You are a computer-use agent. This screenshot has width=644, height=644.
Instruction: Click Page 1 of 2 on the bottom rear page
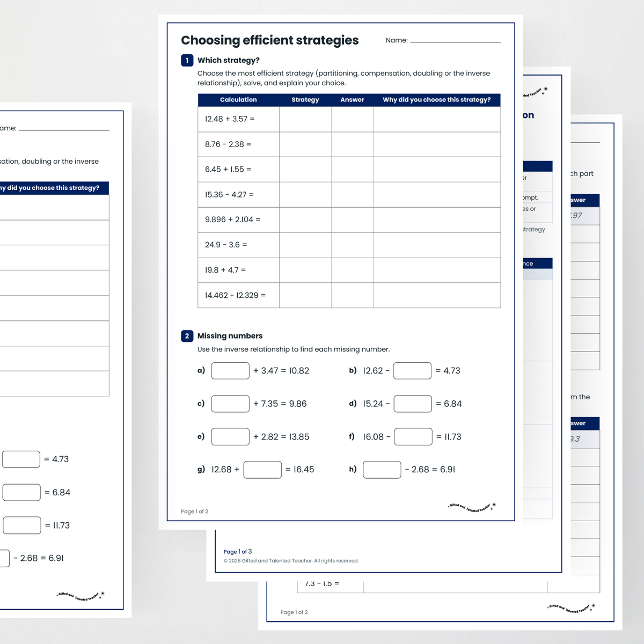(x=294, y=612)
